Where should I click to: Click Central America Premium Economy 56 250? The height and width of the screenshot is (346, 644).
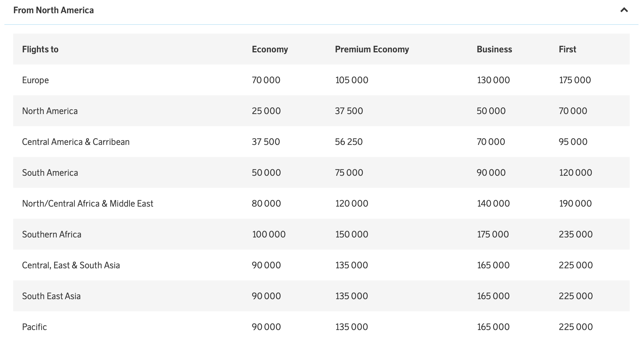point(349,142)
